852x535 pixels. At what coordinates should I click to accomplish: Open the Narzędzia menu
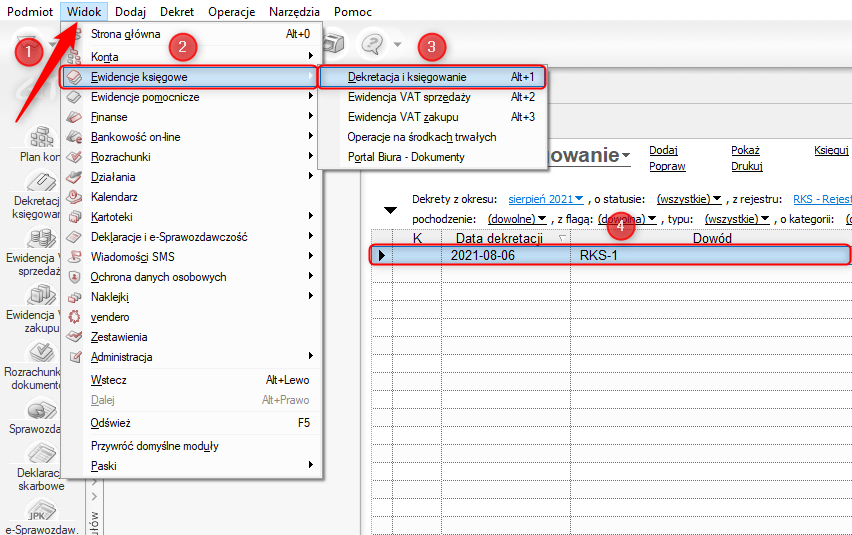(294, 11)
